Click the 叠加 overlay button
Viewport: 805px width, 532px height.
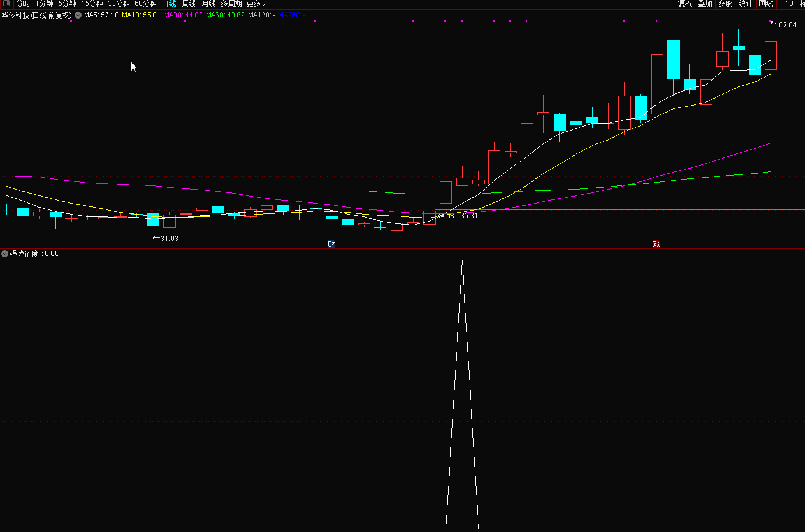coord(705,3)
